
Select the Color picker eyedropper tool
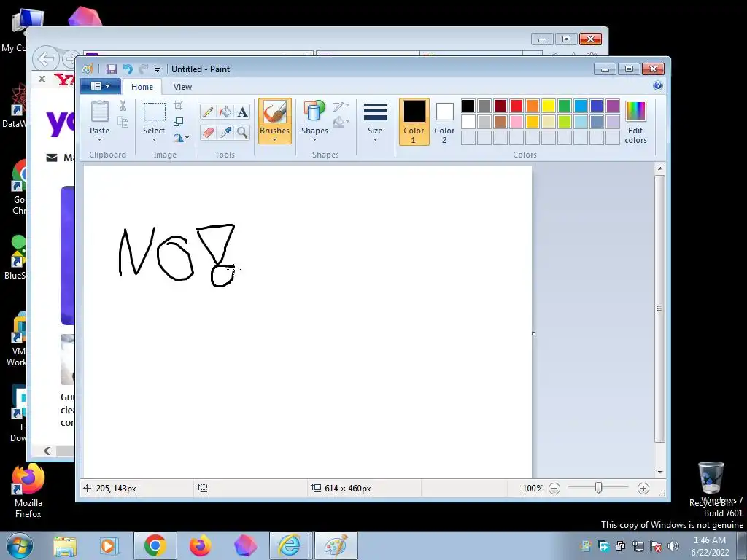pos(225,132)
